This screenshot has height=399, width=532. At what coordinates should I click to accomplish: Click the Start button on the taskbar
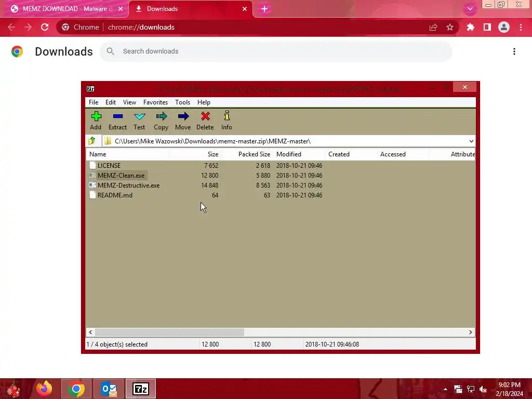14,389
